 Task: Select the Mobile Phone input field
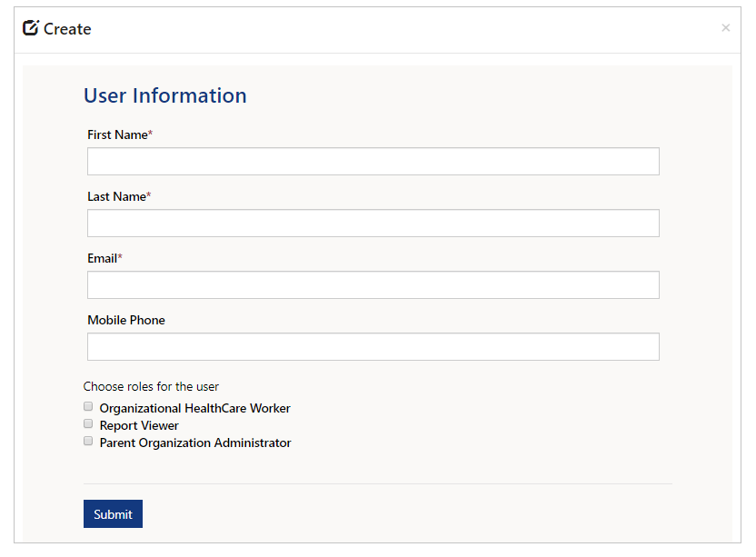(373, 346)
